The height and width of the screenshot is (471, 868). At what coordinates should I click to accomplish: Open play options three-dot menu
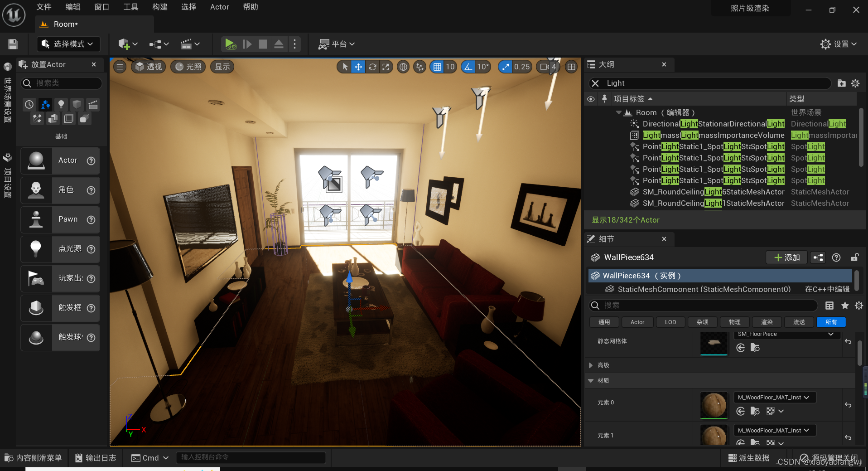click(x=294, y=44)
